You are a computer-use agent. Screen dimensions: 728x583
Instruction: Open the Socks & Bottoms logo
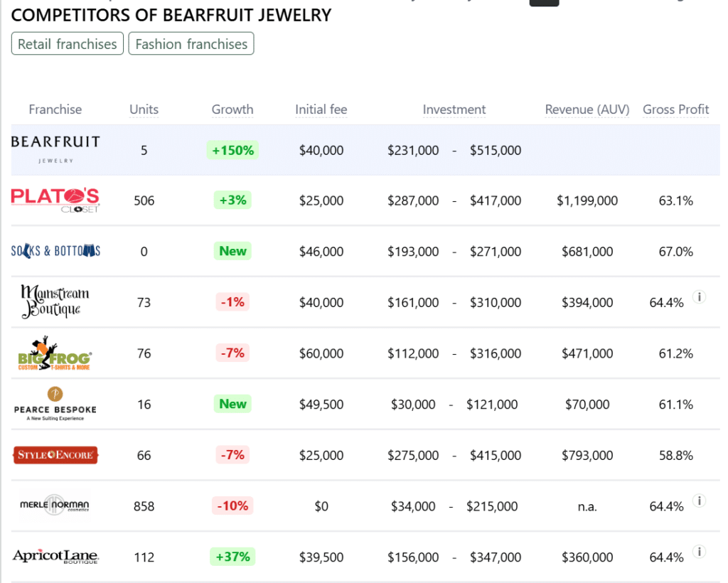[55, 251]
